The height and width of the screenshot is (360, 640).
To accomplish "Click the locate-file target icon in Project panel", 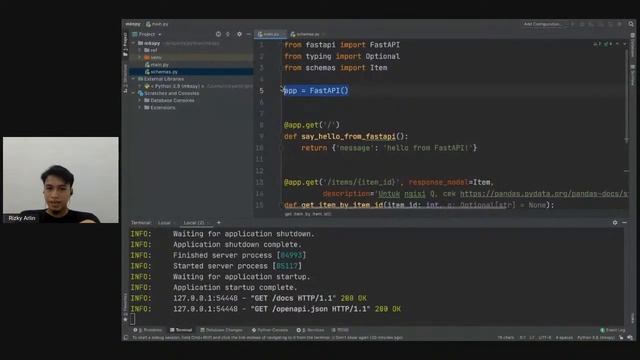I will point(218,34).
